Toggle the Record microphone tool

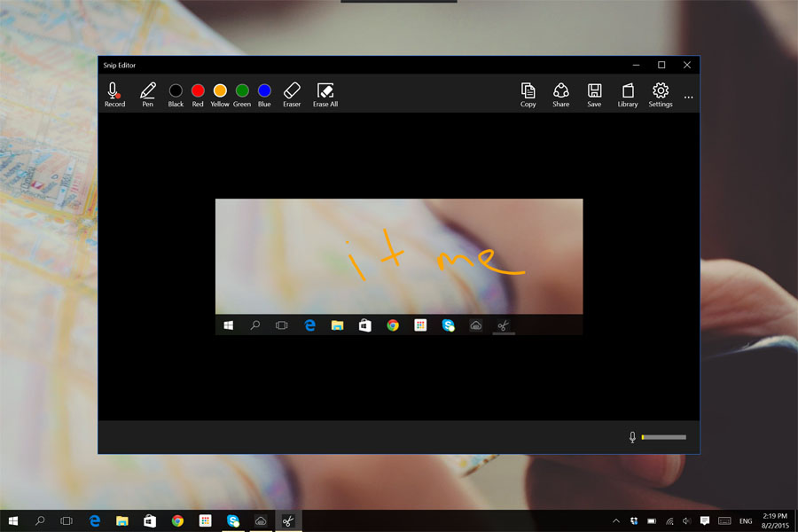click(x=114, y=93)
